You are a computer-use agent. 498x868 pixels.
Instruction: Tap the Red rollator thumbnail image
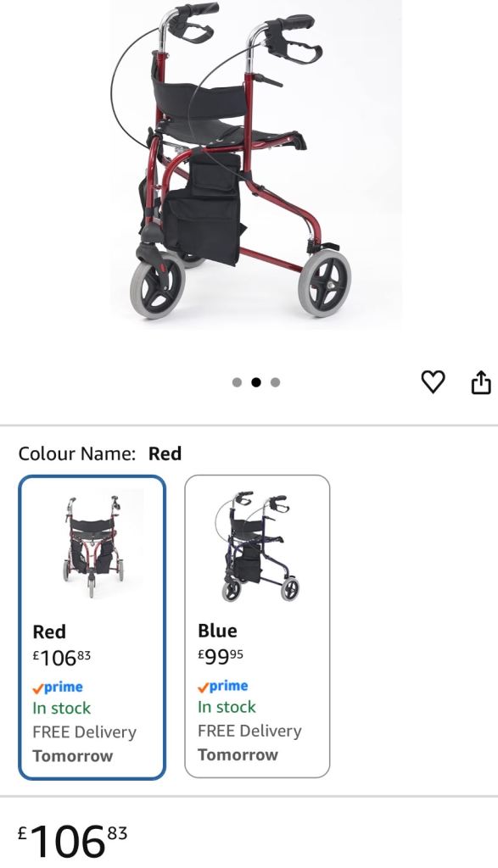92,547
